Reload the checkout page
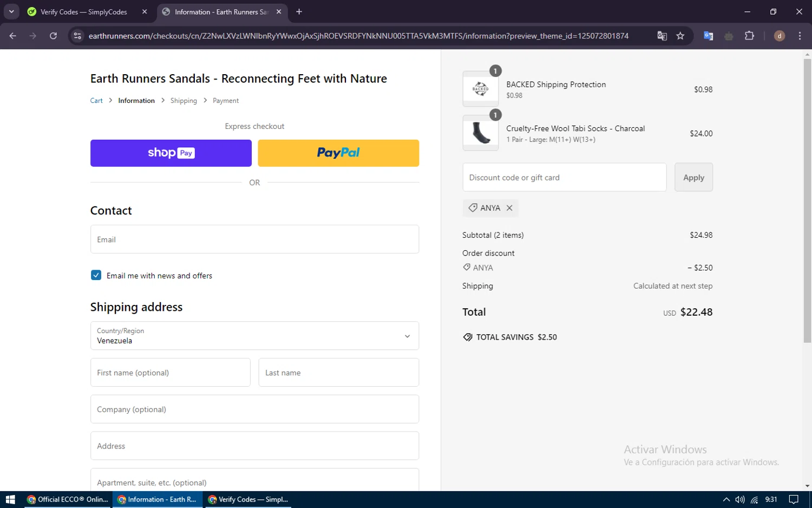The width and height of the screenshot is (812, 508). (53, 36)
